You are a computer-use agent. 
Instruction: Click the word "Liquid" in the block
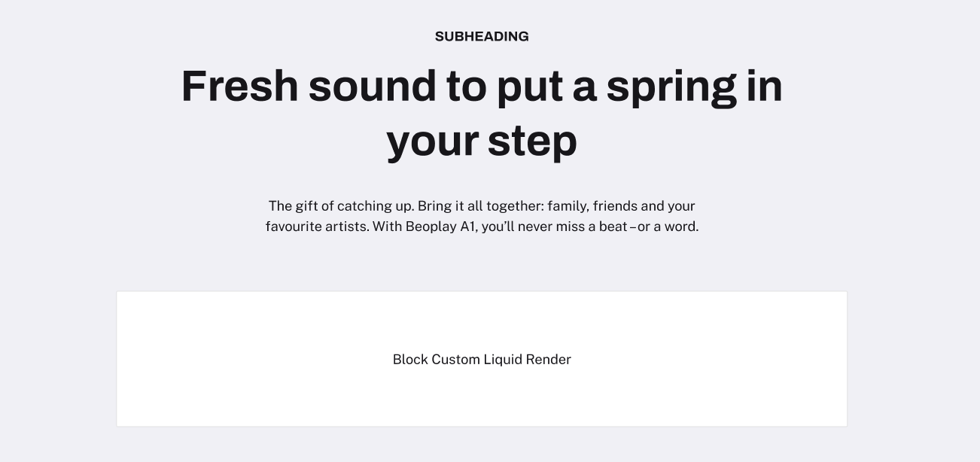(x=503, y=360)
